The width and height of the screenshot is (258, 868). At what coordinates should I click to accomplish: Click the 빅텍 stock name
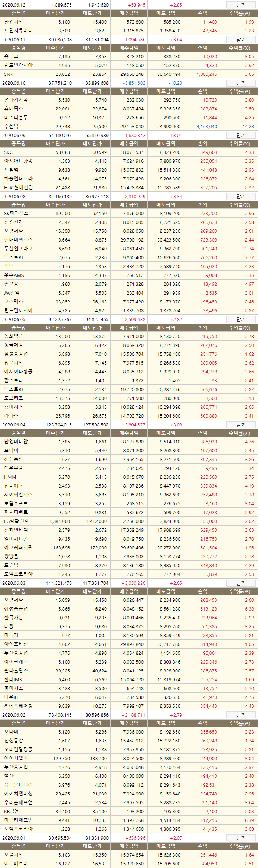pos(9,266)
